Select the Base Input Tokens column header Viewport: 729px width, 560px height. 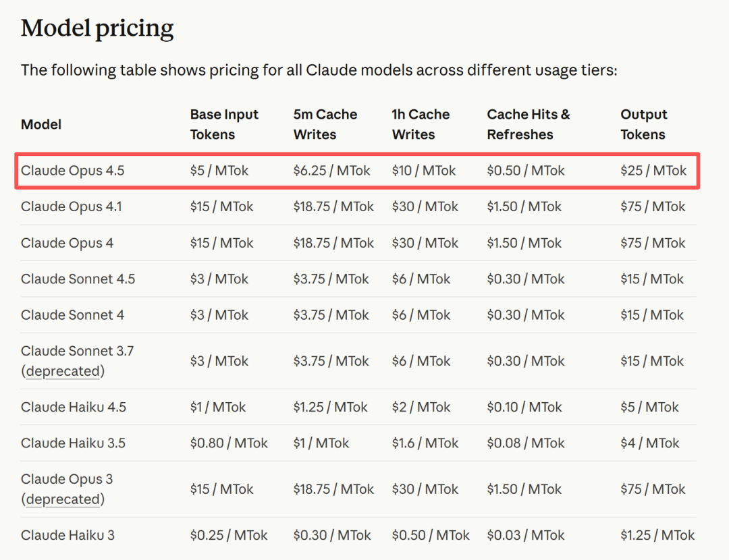click(x=224, y=124)
